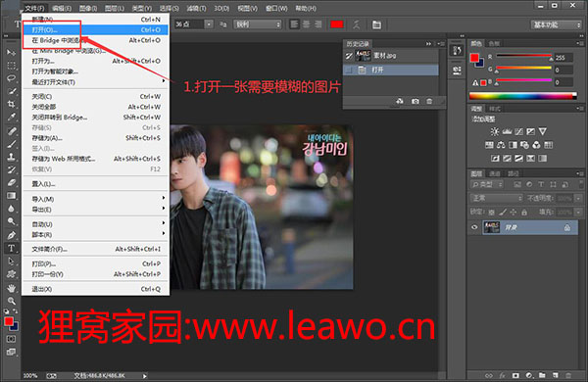
Task: Click the red slider of the R channel
Action: pyautogui.click(x=551, y=59)
